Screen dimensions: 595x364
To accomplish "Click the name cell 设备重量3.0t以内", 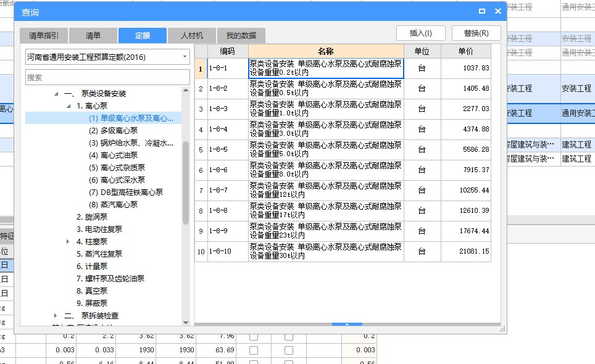I will [x=326, y=130].
